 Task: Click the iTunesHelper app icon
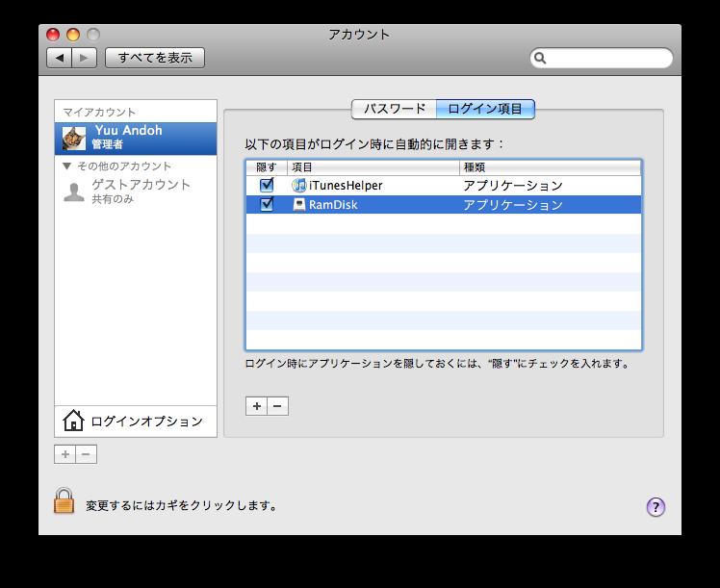click(299, 186)
